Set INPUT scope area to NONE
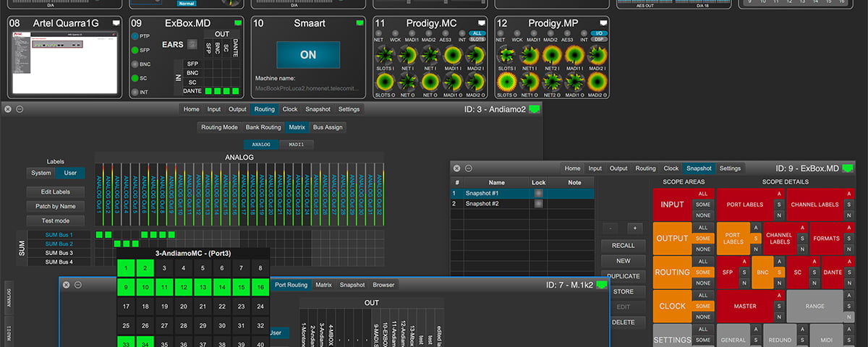868x347 pixels. [702, 215]
